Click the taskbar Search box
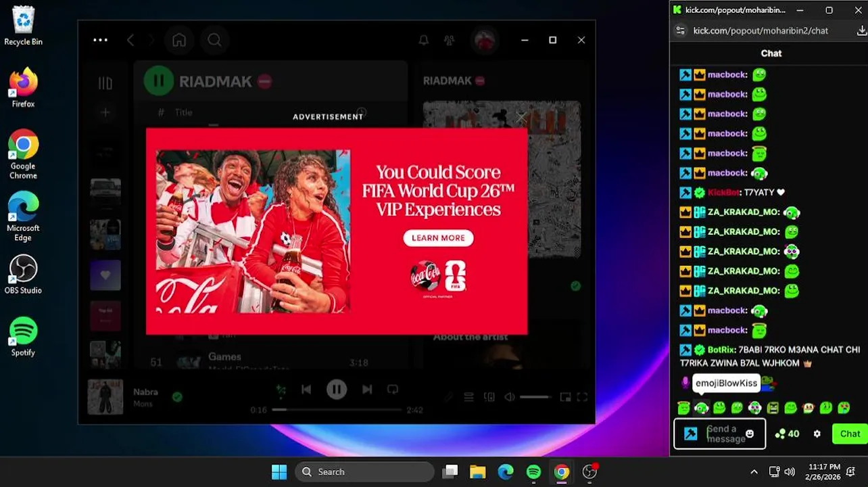Screen dimensions: 868x487 click(364, 472)
